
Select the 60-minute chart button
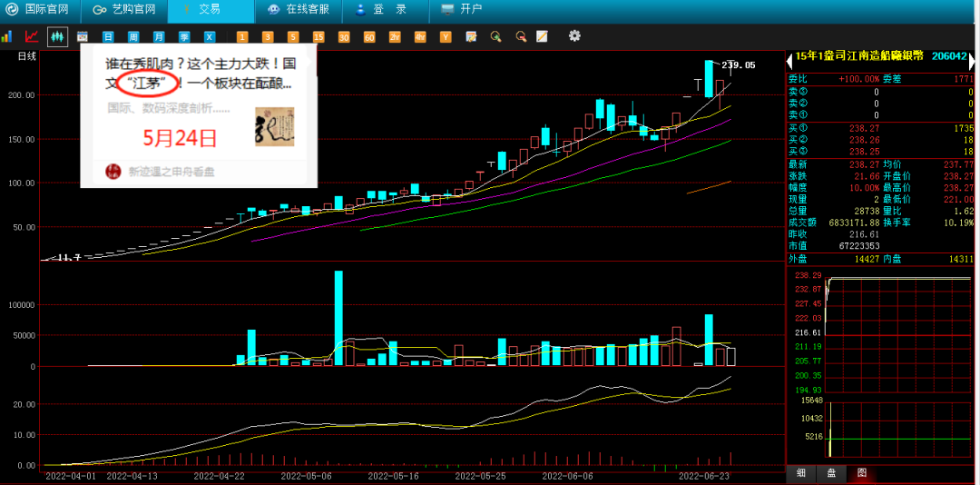[369, 37]
